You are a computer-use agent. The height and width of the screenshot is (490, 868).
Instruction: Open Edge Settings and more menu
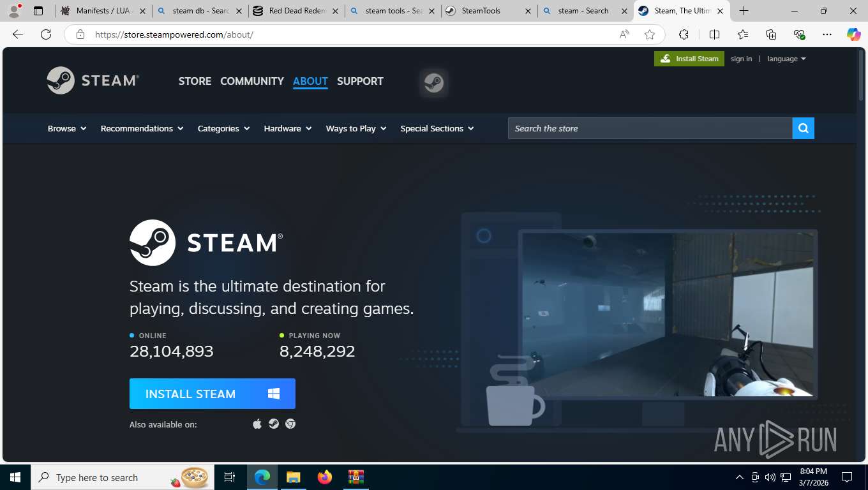pyautogui.click(x=827, y=34)
